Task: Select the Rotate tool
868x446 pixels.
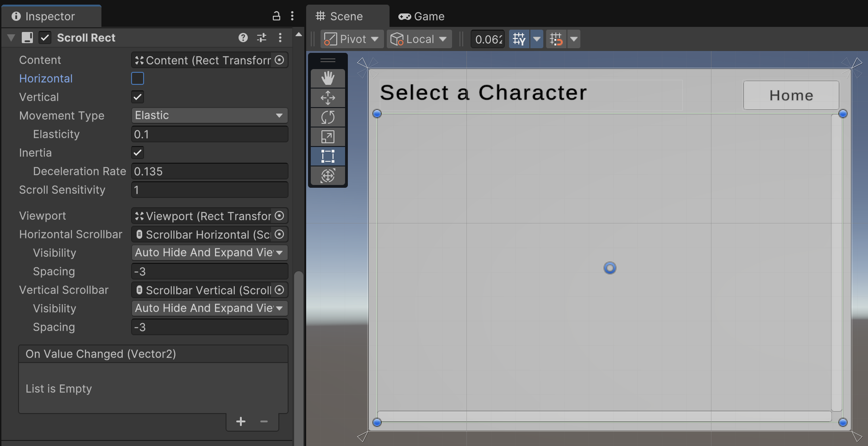Action: [327, 117]
